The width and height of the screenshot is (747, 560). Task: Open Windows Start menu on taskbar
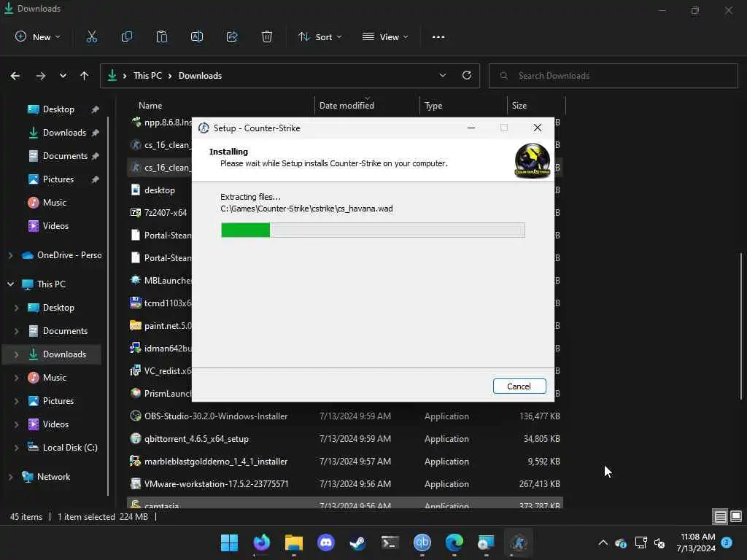pos(229,542)
